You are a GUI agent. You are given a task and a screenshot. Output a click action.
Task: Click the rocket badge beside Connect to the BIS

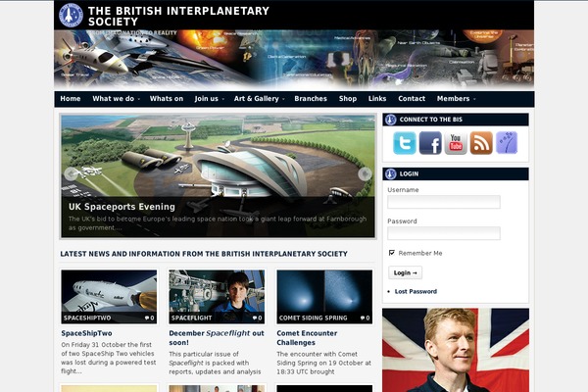click(x=391, y=120)
